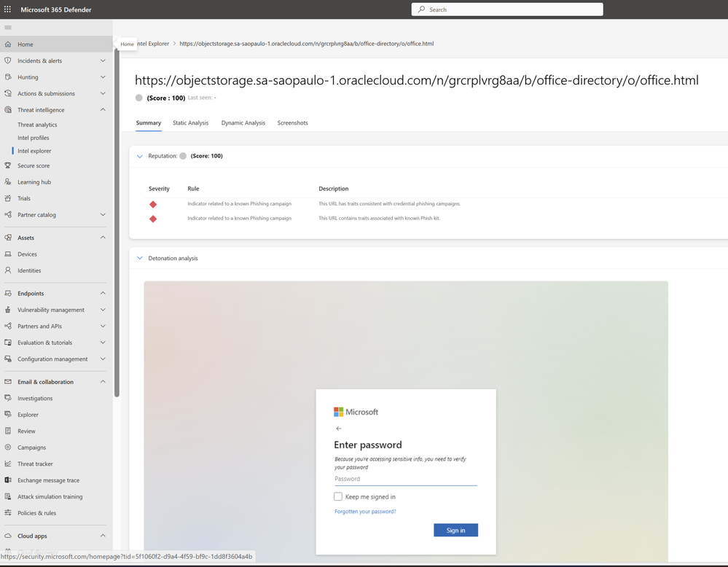Click the Identities person icon
The image size is (728, 567).
(8, 270)
